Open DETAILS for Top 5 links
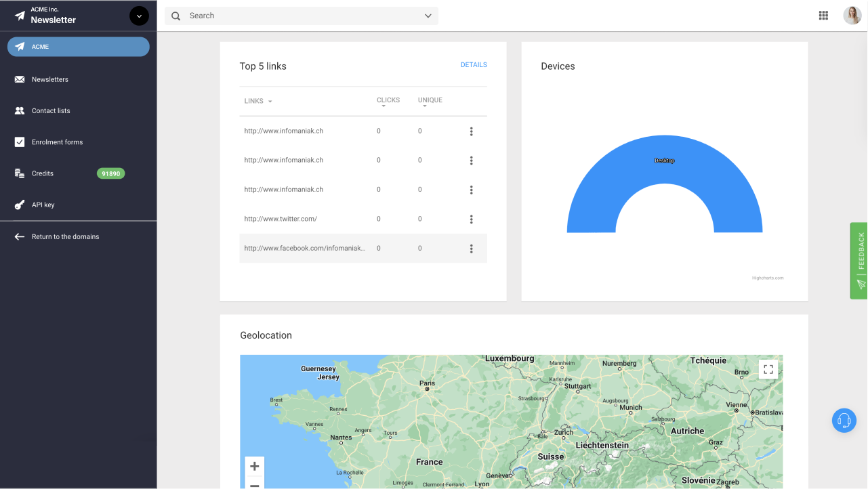 473,64
